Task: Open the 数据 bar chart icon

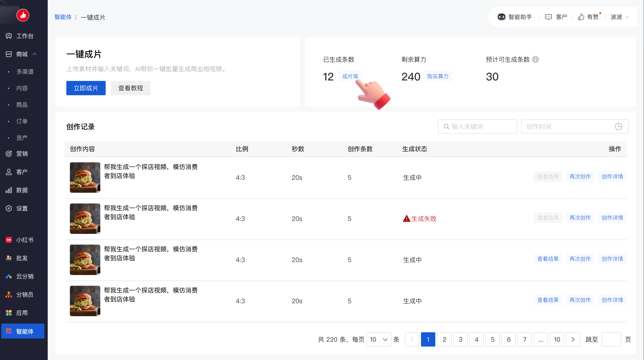Action: point(9,190)
